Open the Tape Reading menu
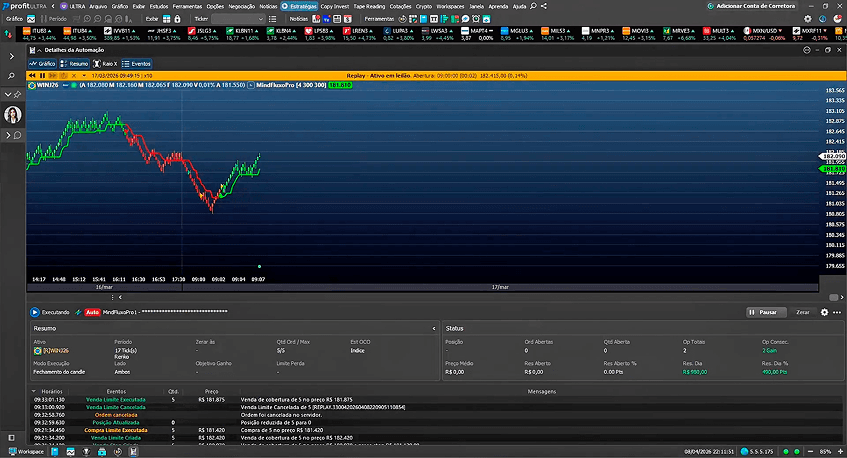Screen dimensions: 847x458 point(369,6)
